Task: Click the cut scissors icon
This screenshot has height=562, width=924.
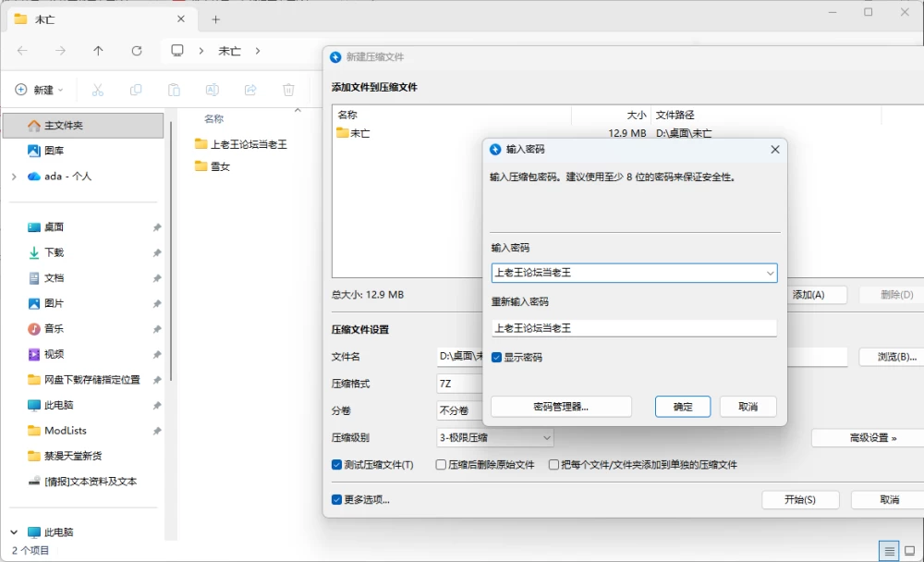Action: [x=98, y=90]
